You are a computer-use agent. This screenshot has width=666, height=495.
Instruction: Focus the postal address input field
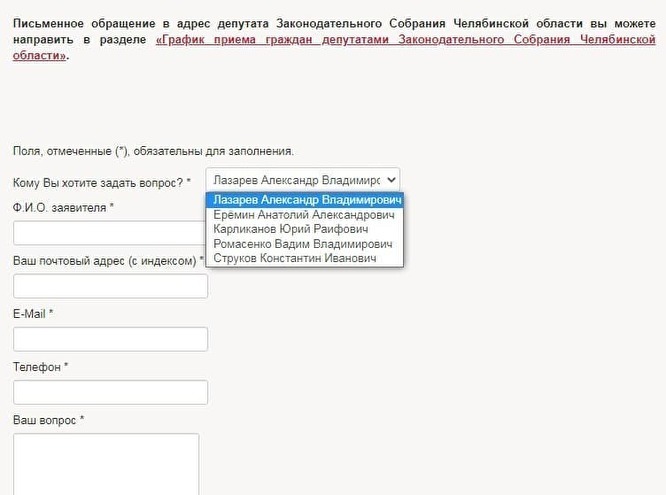click(x=110, y=286)
